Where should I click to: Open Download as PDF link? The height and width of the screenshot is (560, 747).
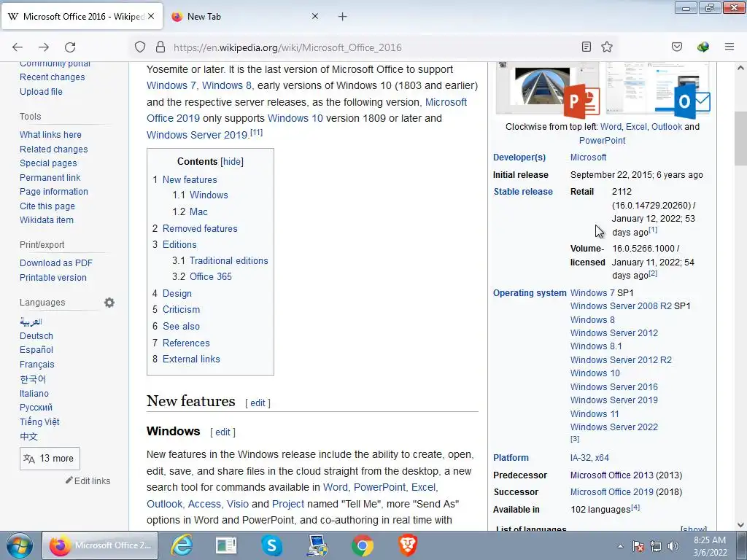56,262
